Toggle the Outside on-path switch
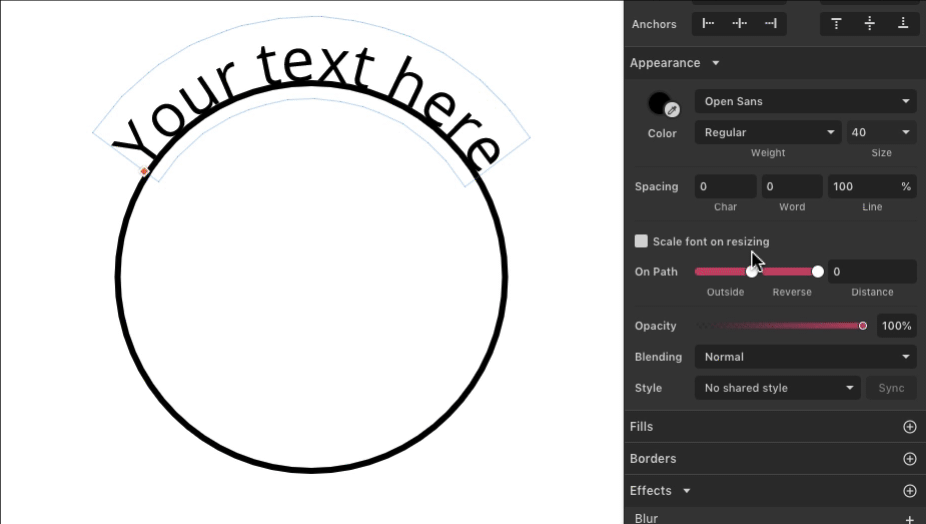The image size is (926, 524). 726,272
